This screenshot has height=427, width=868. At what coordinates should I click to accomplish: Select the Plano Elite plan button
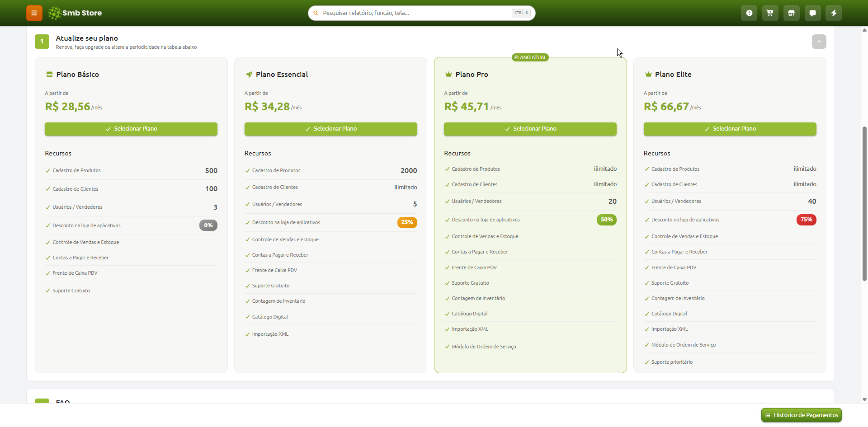pos(730,129)
